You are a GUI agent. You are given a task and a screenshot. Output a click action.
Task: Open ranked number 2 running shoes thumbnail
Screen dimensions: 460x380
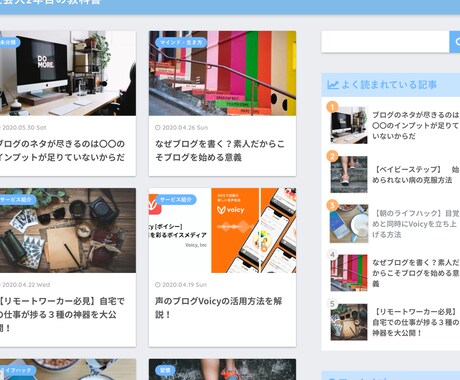pyautogui.click(x=349, y=174)
